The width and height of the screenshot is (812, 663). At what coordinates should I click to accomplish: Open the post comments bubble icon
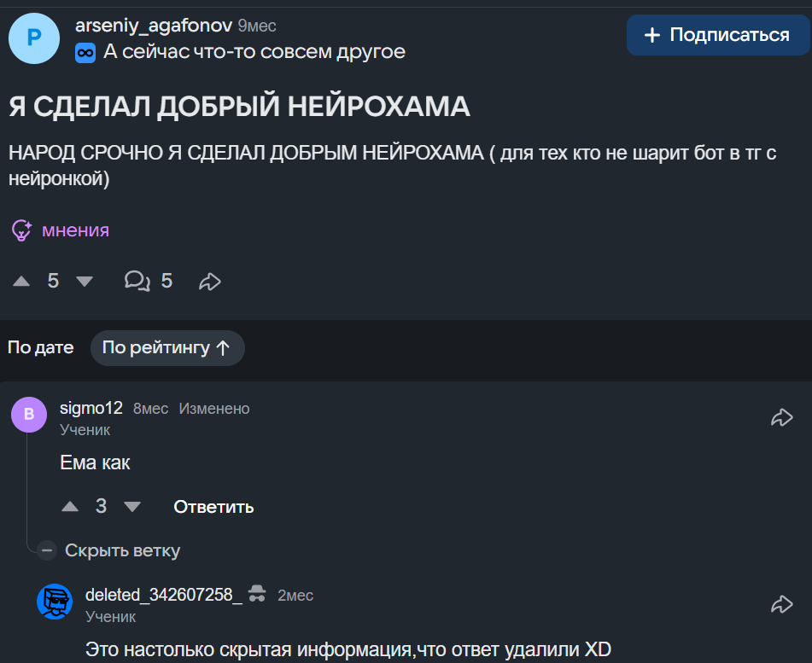click(137, 281)
